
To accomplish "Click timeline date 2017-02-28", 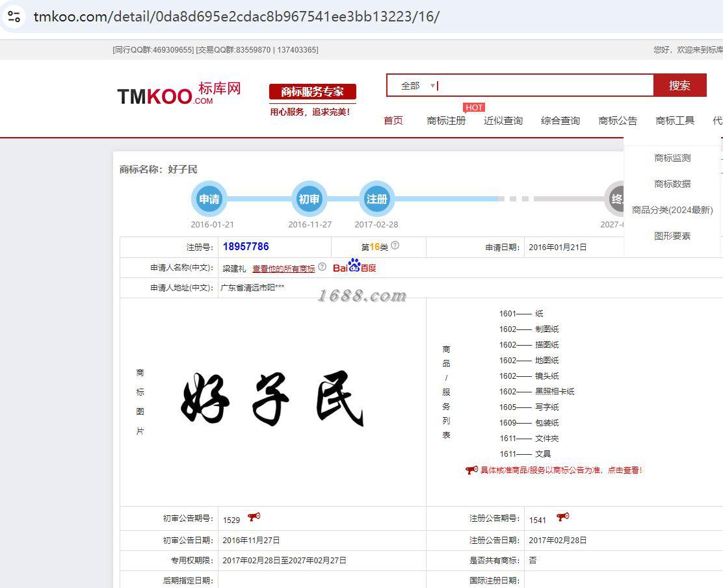I will (376, 224).
